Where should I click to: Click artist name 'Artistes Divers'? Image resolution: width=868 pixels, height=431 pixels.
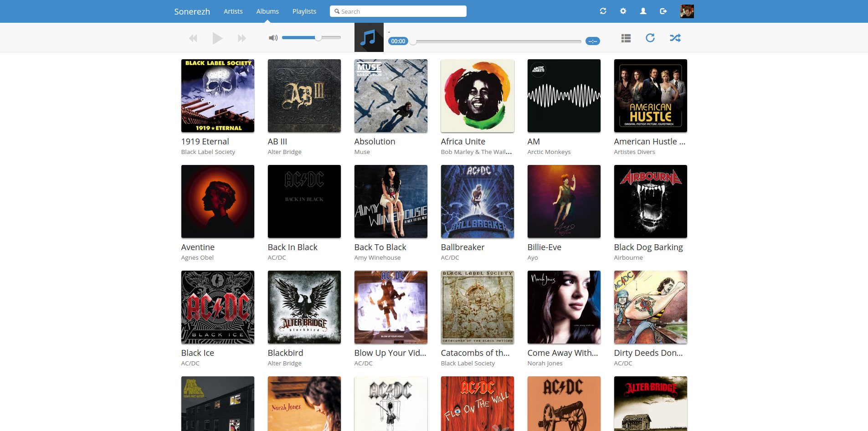634,152
